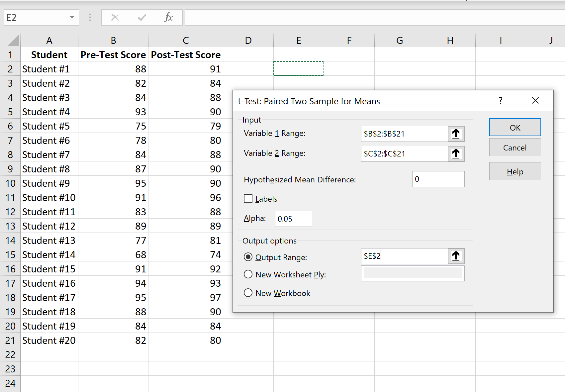This screenshot has height=392, width=565.
Task: Toggle the Labels checkbox
Action: click(x=248, y=199)
